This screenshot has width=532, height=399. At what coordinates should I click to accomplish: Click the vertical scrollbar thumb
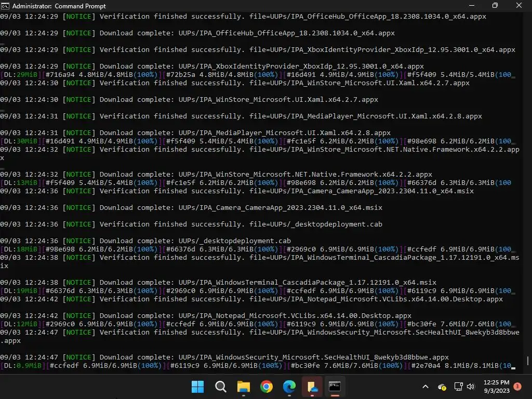click(x=528, y=361)
